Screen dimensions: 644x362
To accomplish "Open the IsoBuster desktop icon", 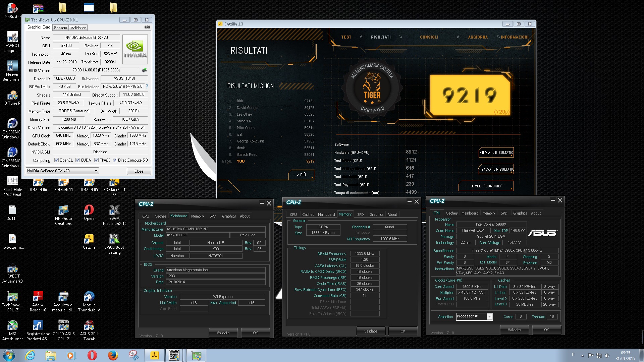I will point(12,10).
